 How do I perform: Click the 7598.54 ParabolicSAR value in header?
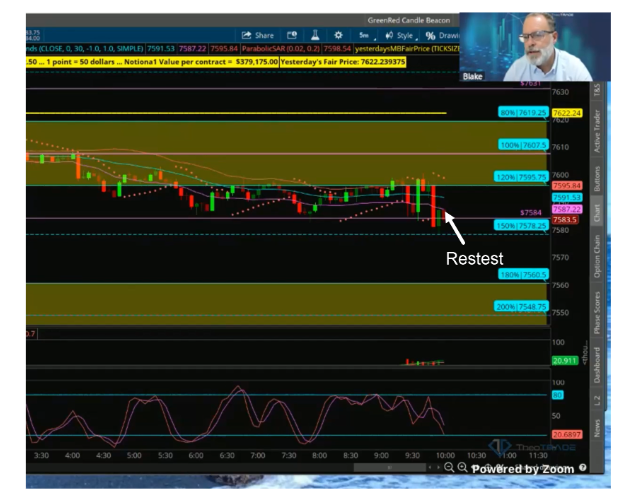(x=337, y=48)
